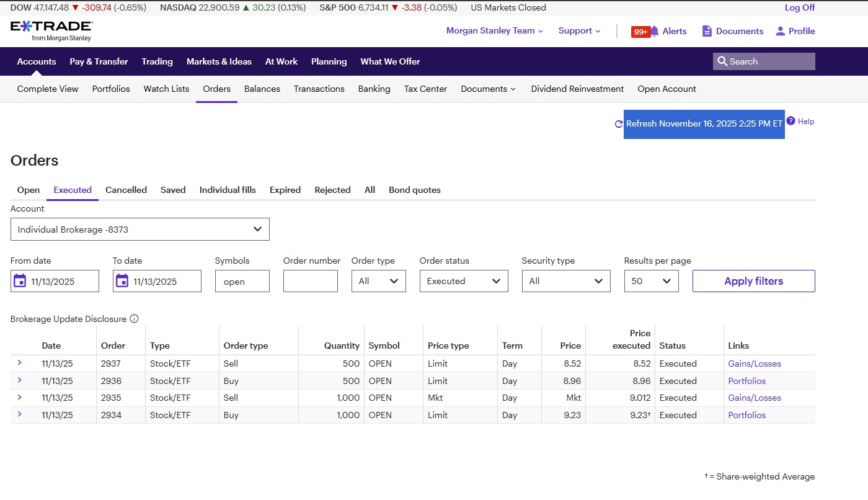Switch to the Cancelled orders tab

pyautogui.click(x=126, y=190)
